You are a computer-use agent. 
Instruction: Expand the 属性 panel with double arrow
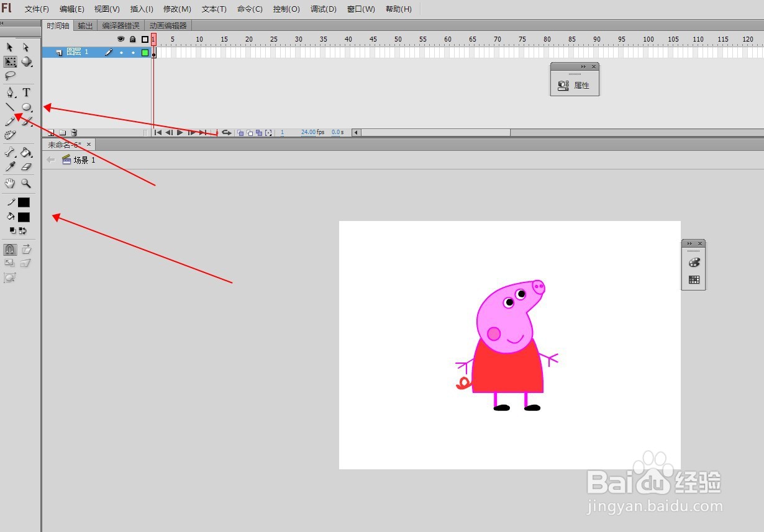click(x=583, y=66)
